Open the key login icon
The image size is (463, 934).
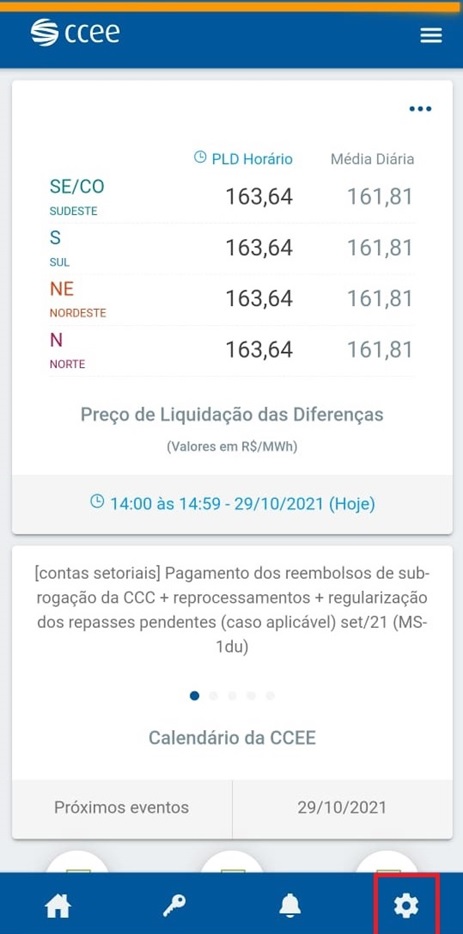[174, 906]
